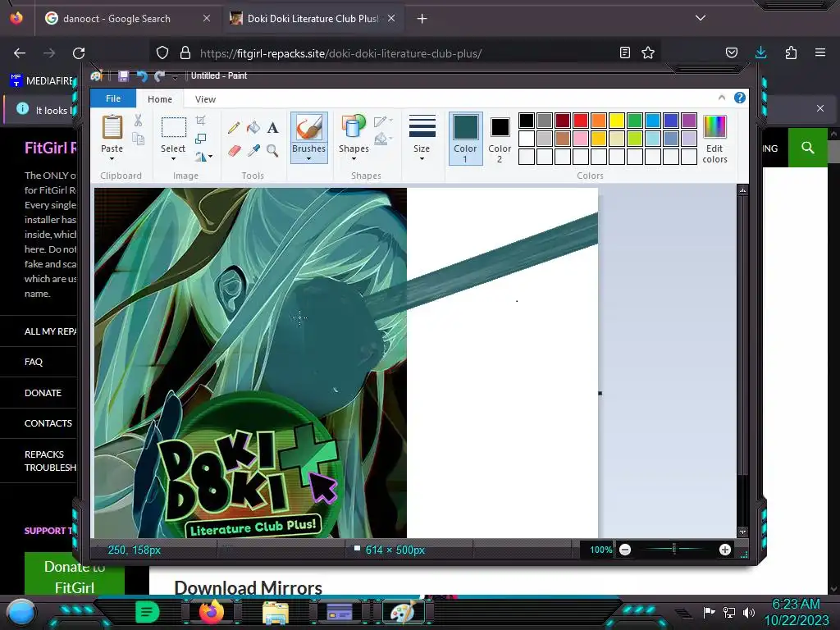
Task: Open the File menu in Paint
Action: [x=113, y=98]
